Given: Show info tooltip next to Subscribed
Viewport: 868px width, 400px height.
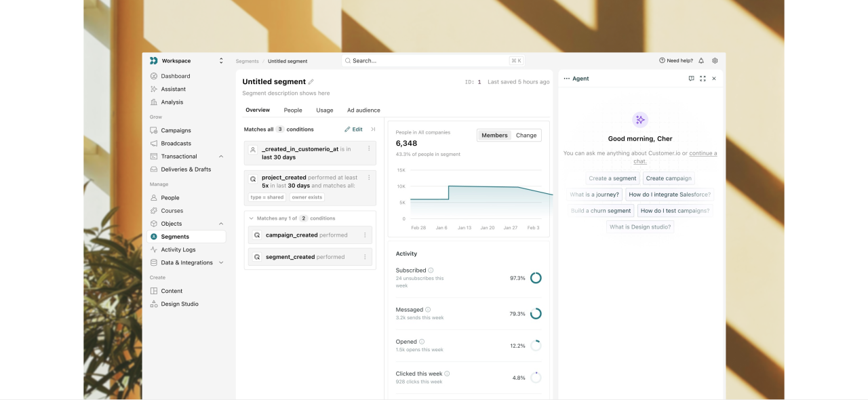Looking at the screenshot, I should tap(431, 270).
